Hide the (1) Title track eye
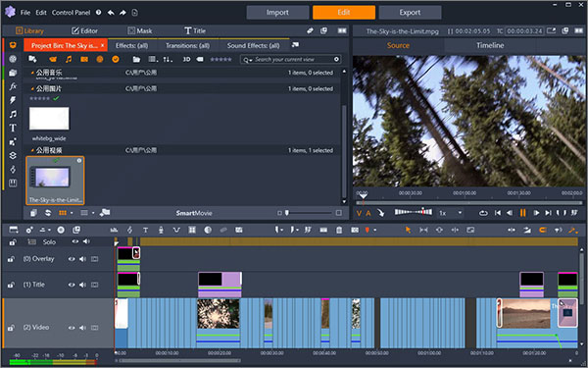The height and width of the screenshot is (368, 588). pos(72,285)
